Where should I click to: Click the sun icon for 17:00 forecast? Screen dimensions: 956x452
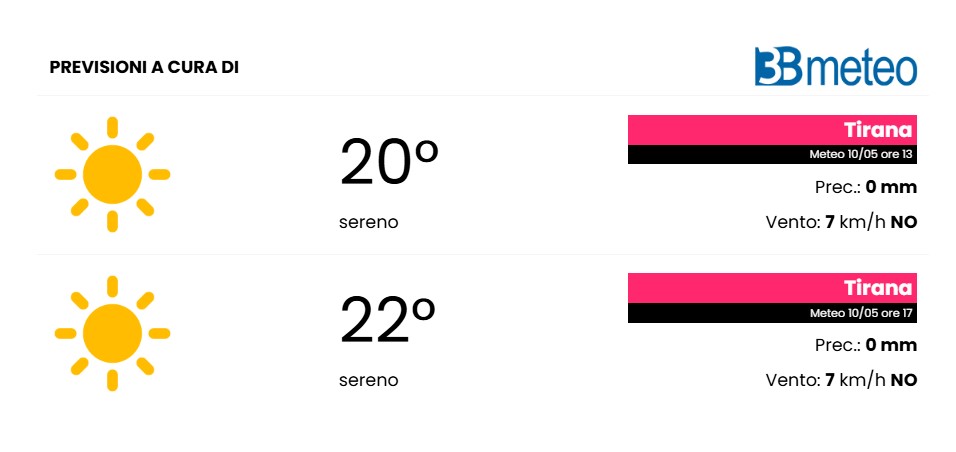(112, 333)
